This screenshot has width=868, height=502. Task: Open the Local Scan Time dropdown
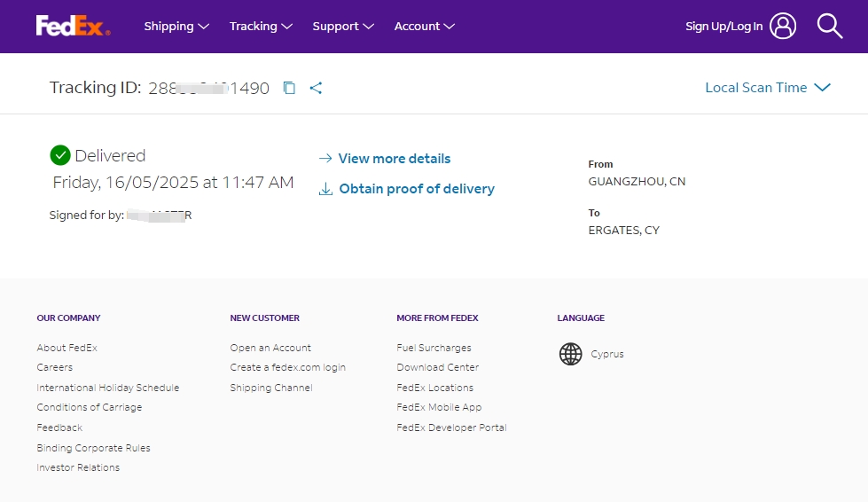[767, 88]
